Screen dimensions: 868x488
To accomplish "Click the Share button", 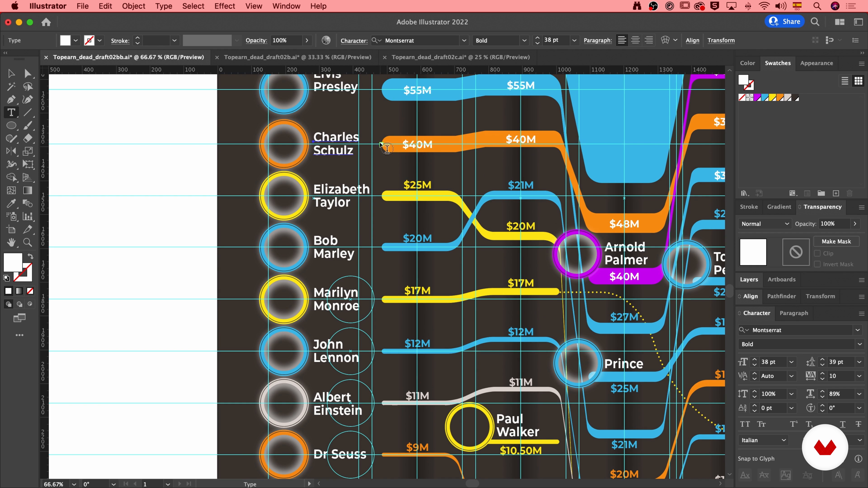I will pyautogui.click(x=784, y=21).
